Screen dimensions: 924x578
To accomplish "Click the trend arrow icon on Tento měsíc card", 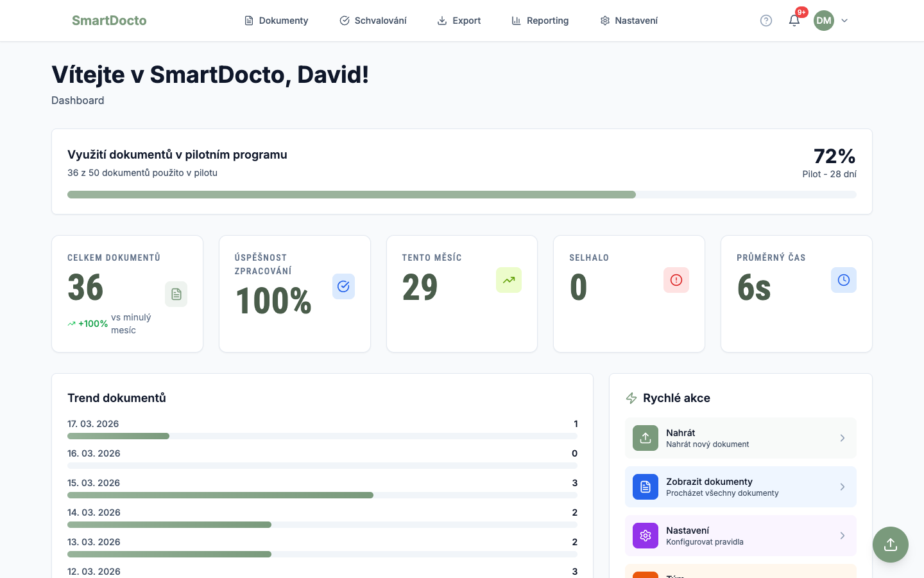I will tap(509, 280).
